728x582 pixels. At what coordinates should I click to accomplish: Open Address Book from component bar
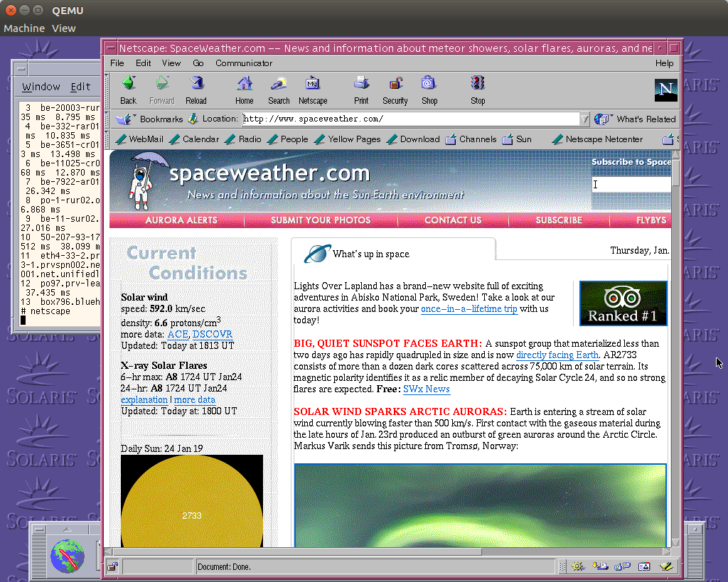click(644, 566)
